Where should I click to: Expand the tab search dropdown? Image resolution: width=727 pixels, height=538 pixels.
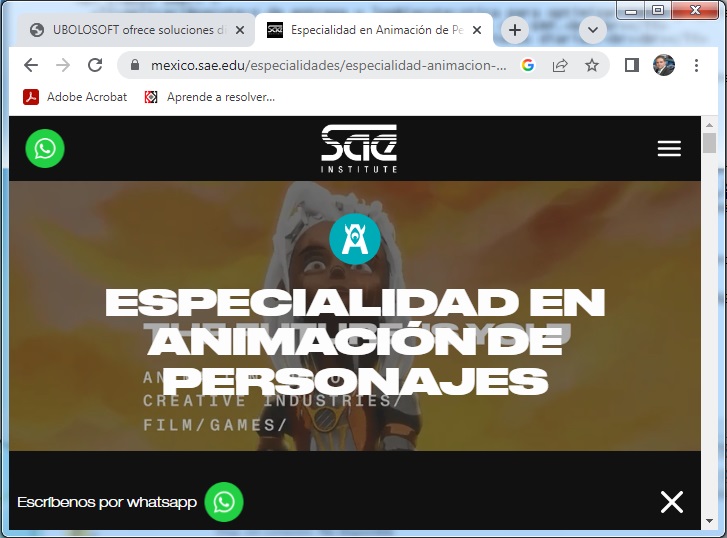(x=593, y=30)
